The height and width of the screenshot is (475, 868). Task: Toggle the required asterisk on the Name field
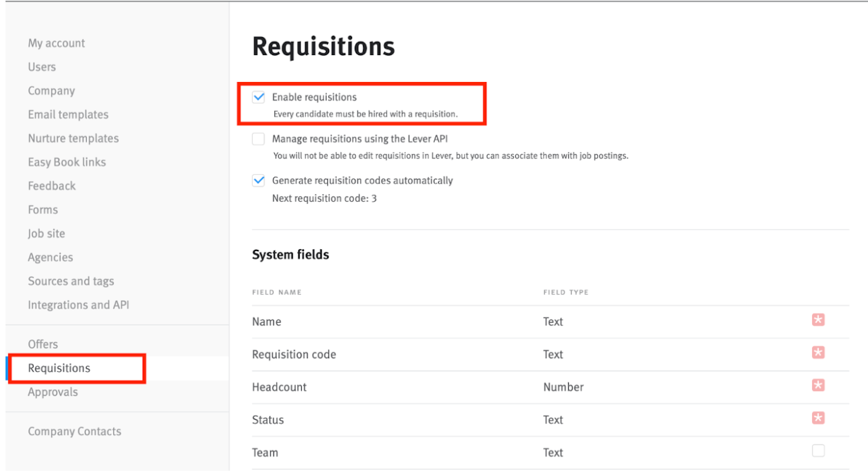818,319
